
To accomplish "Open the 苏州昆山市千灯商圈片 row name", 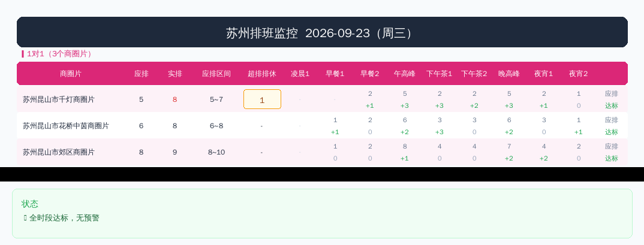I will pos(58,99).
